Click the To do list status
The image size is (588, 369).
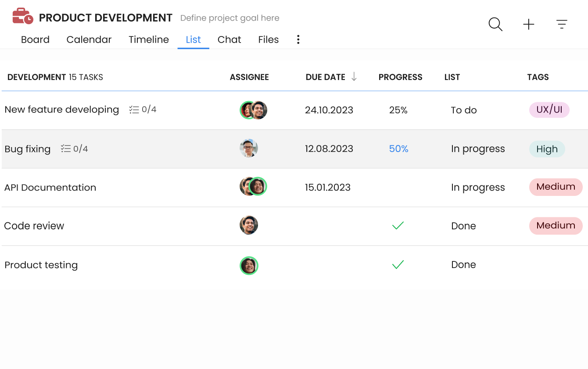464,110
